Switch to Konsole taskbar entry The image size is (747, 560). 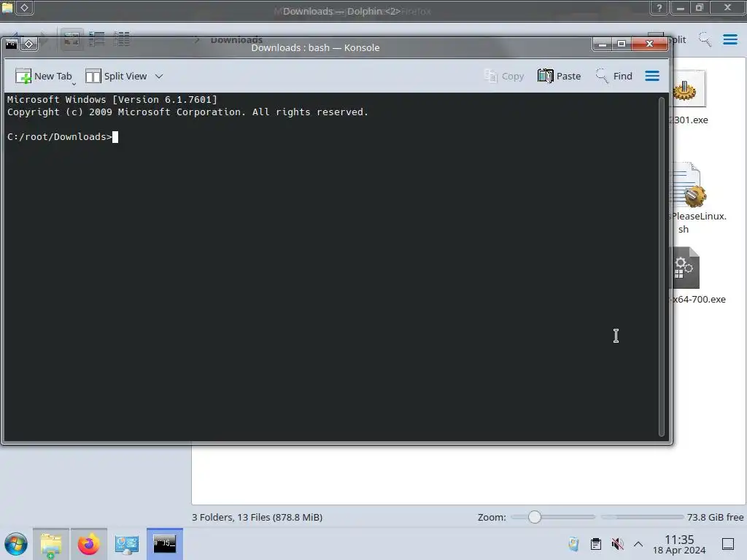[x=165, y=544]
